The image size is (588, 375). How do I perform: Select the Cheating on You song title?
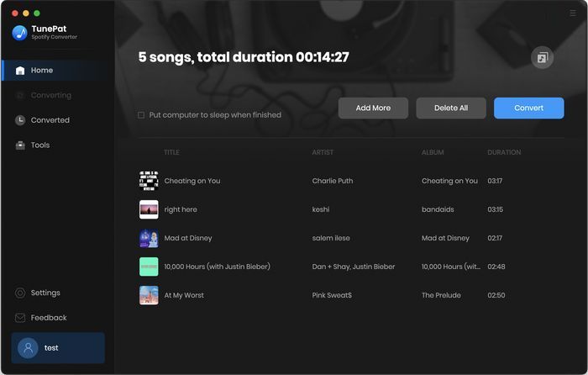point(192,181)
